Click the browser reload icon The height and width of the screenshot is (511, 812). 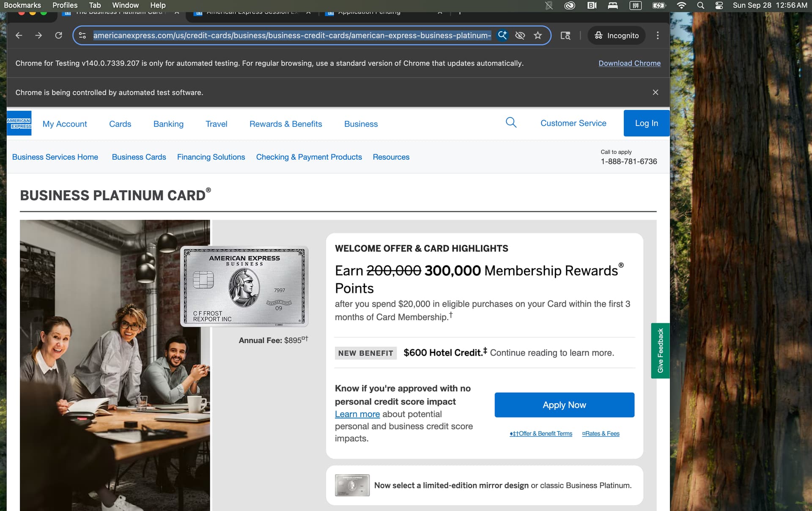point(59,36)
